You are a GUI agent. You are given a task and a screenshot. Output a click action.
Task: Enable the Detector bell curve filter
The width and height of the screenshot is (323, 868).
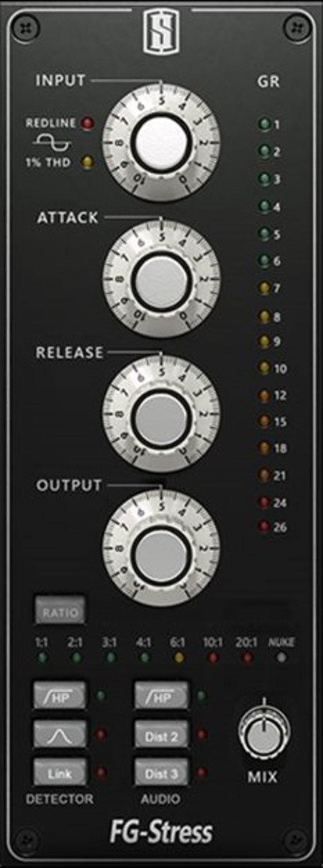pos(60,733)
